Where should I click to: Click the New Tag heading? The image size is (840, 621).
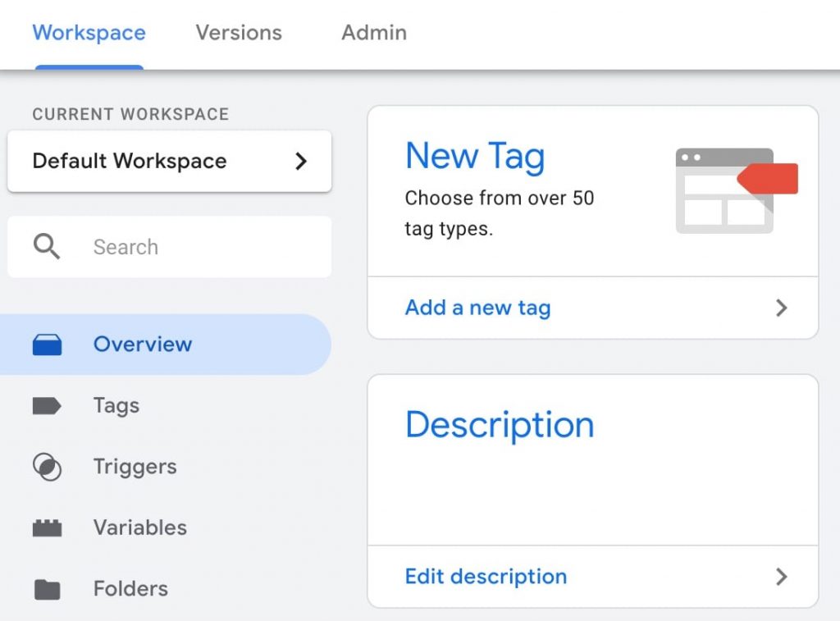point(475,156)
